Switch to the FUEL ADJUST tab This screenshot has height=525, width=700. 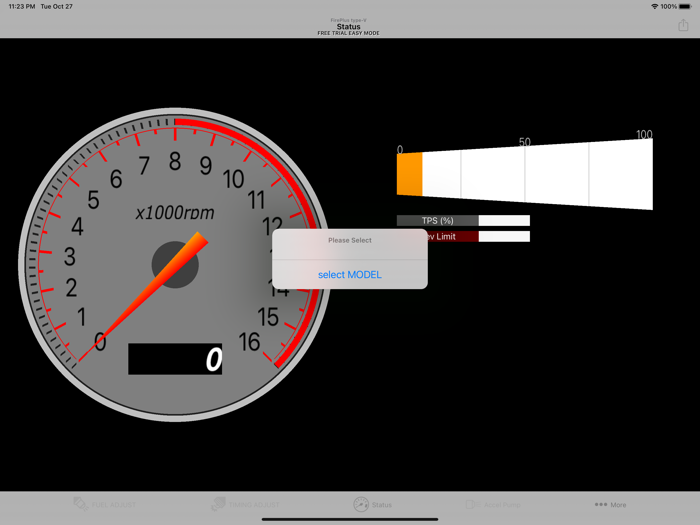click(x=105, y=504)
